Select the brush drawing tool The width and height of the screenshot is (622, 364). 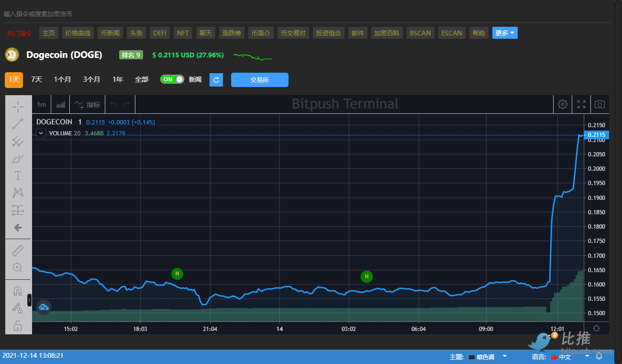pos(18,158)
